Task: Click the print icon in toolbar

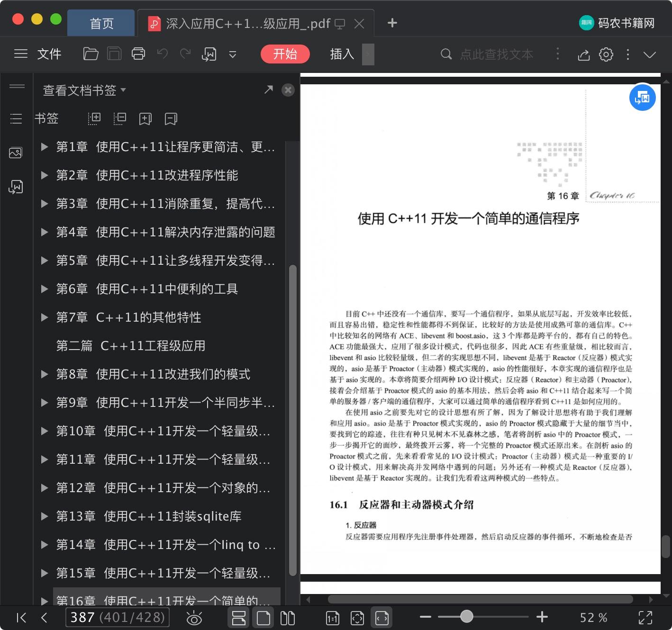Action: (138, 54)
